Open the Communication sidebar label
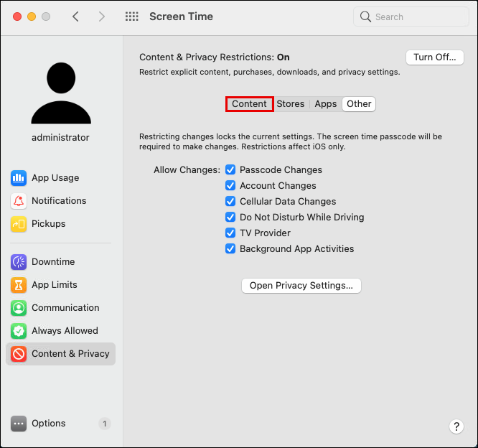Screen dimensions: 478x448 [x=65, y=308]
